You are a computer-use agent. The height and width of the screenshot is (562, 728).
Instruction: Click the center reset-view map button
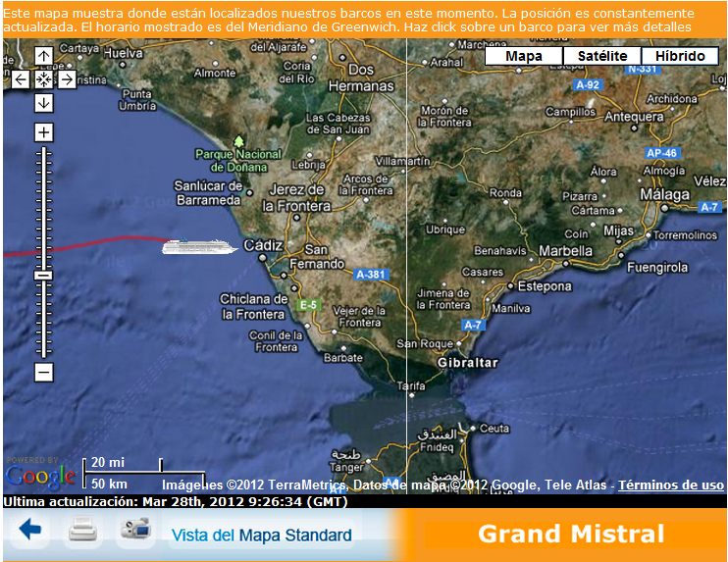pyautogui.click(x=43, y=79)
